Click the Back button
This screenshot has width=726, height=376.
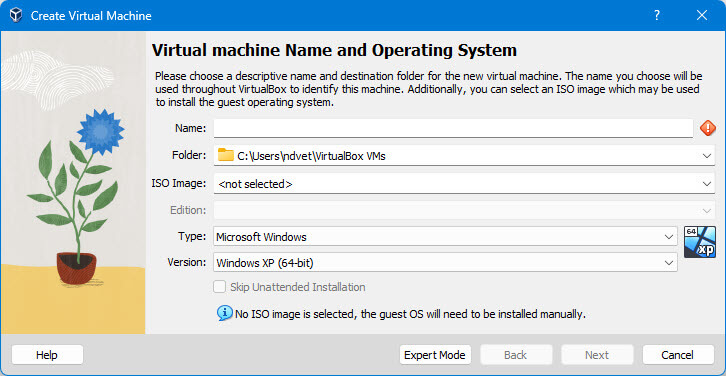tap(516, 355)
